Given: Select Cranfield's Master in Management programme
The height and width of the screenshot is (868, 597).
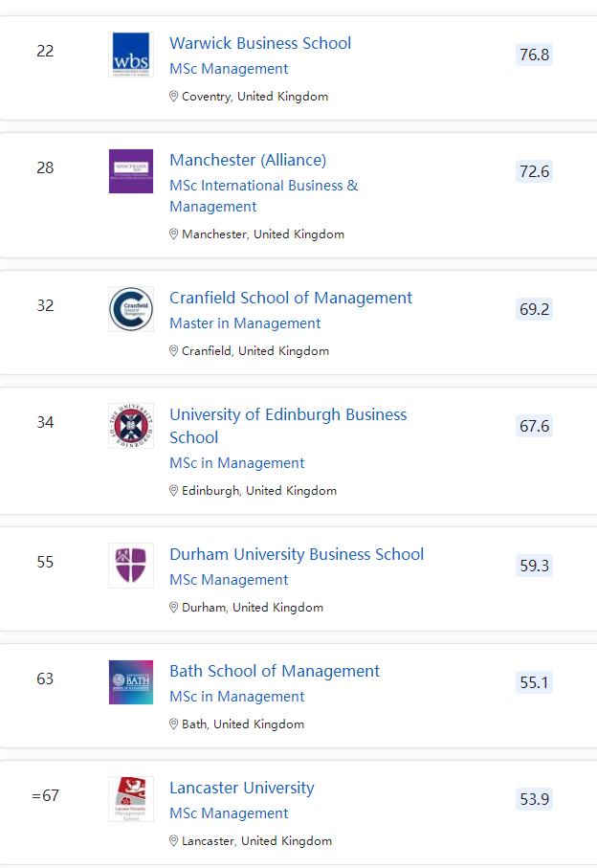Looking at the screenshot, I should (245, 323).
